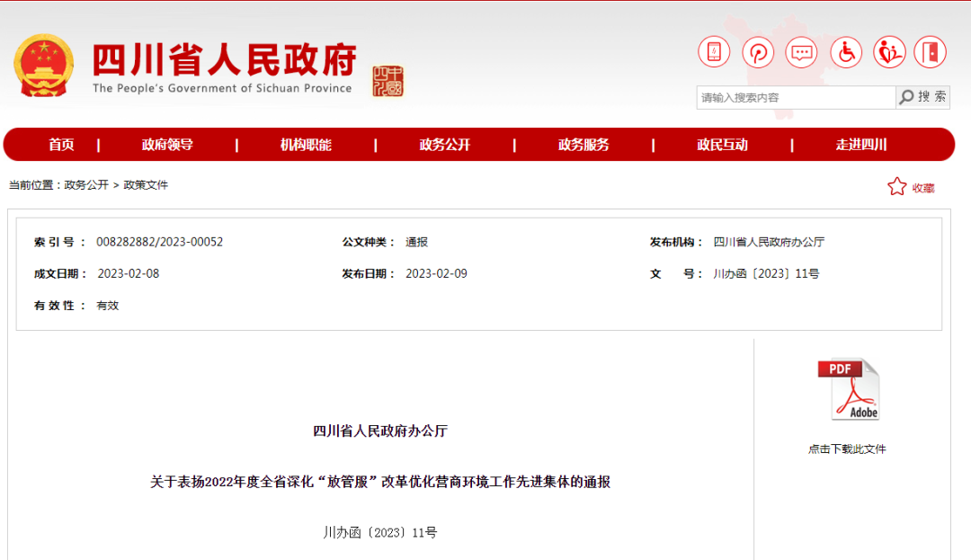
Task: Click the elder-care (关怀版) icon
Action: click(x=889, y=52)
